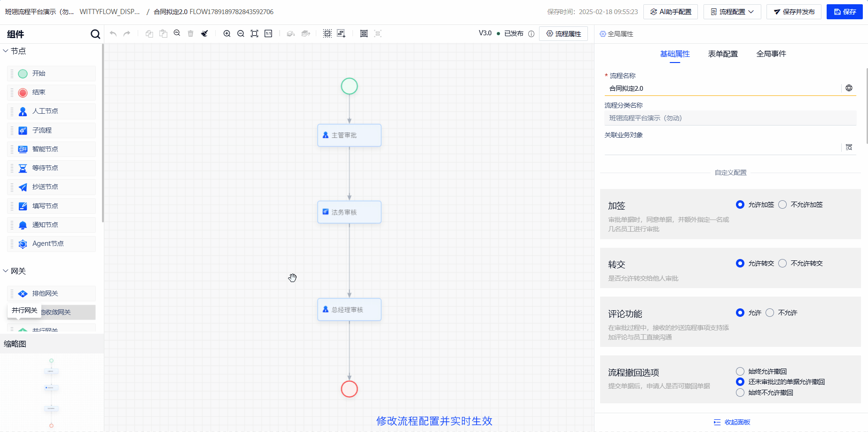This screenshot has width=868, height=432.
Task: Select the 等待节点 component
Action: tap(52, 168)
